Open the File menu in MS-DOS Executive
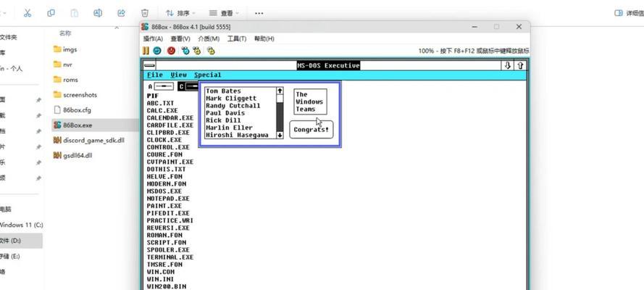 (x=155, y=75)
